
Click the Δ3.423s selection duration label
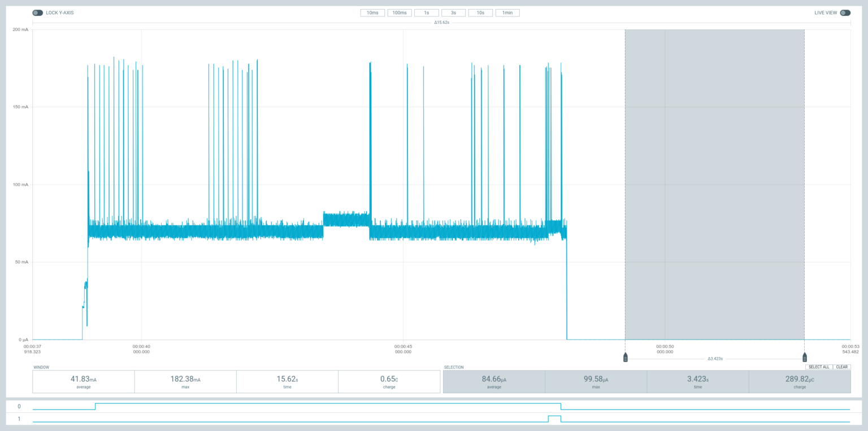(x=714, y=357)
